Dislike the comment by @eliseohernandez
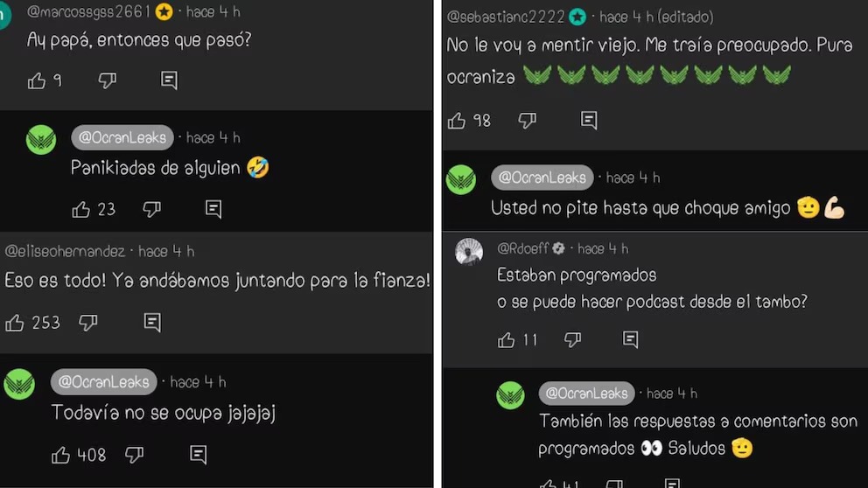 [x=88, y=323]
